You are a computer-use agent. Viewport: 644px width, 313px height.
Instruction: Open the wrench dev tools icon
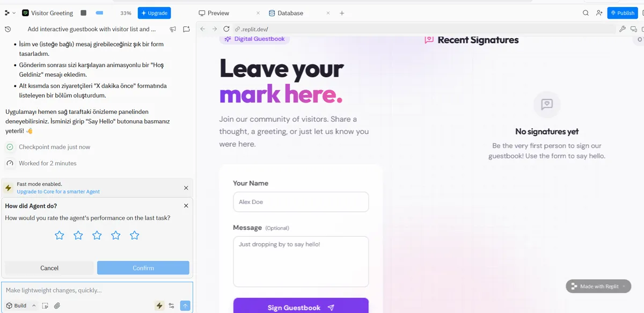click(623, 29)
